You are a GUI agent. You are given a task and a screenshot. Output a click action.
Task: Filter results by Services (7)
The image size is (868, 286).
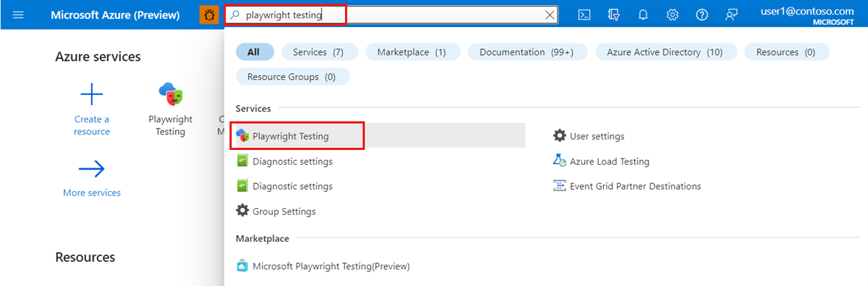(319, 52)
